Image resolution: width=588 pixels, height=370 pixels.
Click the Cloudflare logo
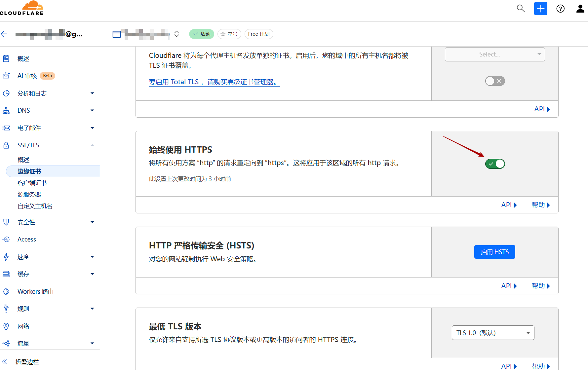point(22,8)
